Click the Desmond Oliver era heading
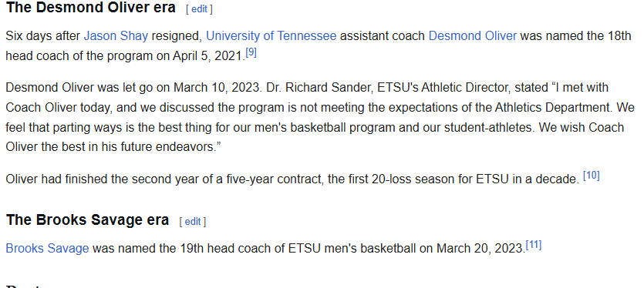Screen dimensions: 644x288 tap(91, 8)
